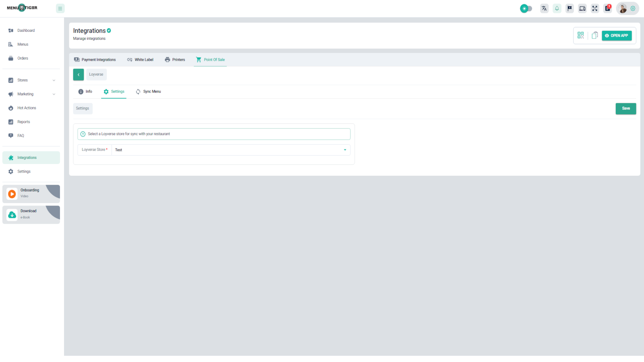Image resolution: width=644 pixels, height=362 pixels.
Task: Show the QR code icon
Action: click(x=580, y=35)
